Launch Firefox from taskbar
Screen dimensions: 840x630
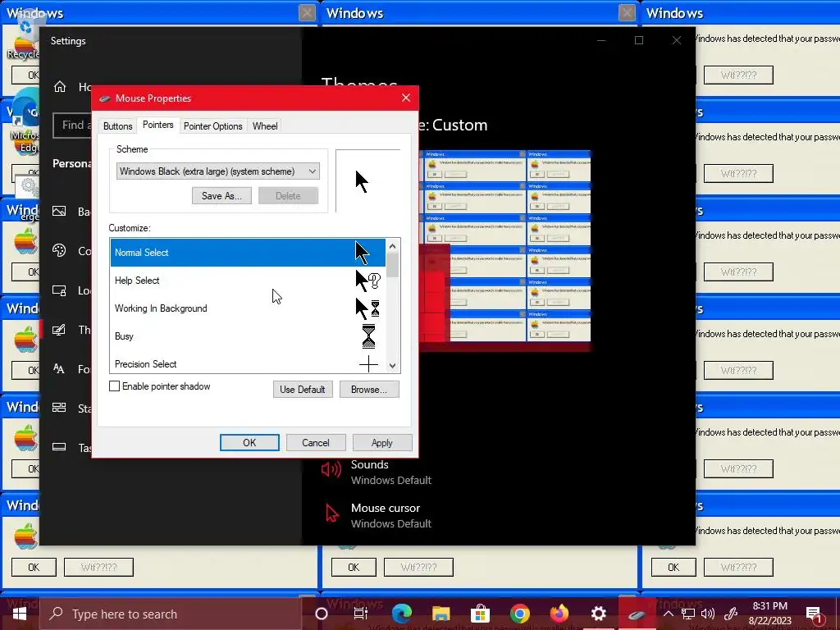[x=559, y=614]
